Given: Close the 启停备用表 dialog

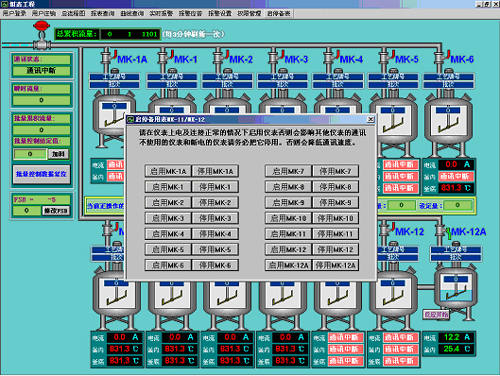Looking at the screenshot, I should point(370,119).
